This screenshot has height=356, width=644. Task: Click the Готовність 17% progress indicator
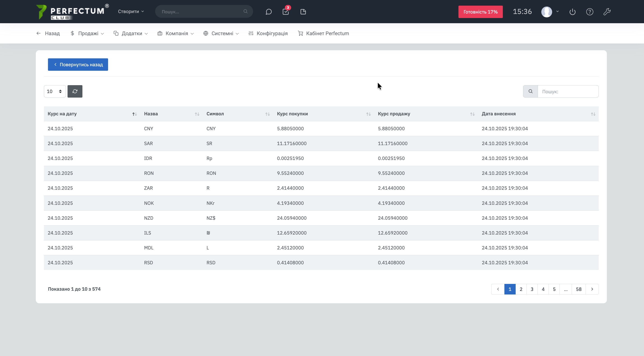[x=480, y=12]
